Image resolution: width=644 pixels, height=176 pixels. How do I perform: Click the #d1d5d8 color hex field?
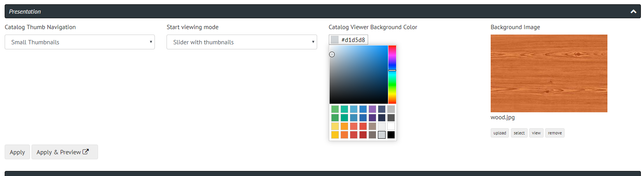click(353, 40)
